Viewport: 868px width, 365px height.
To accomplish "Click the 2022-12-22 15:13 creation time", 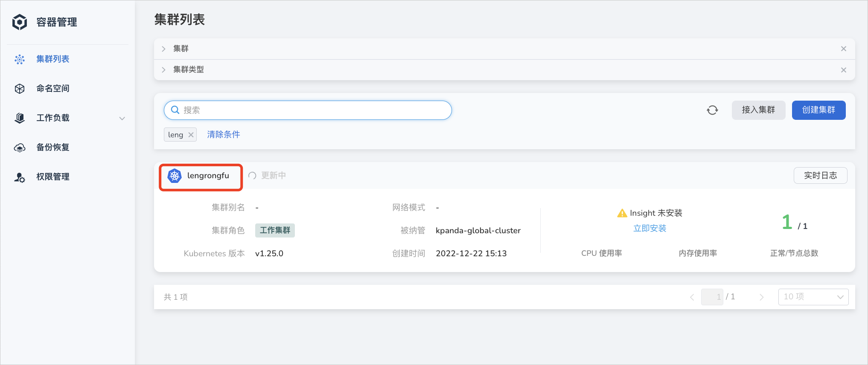I will click(471, 254).
